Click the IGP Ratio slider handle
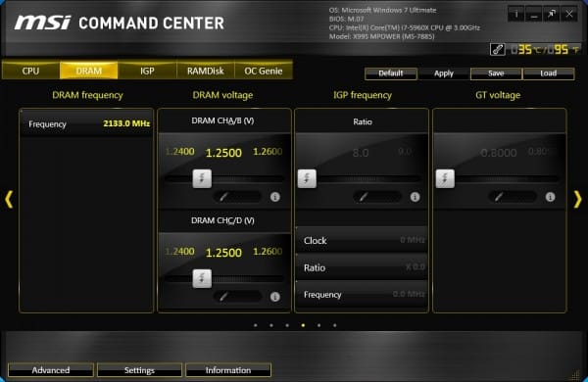588x382 pixels. tap(307, 178)
